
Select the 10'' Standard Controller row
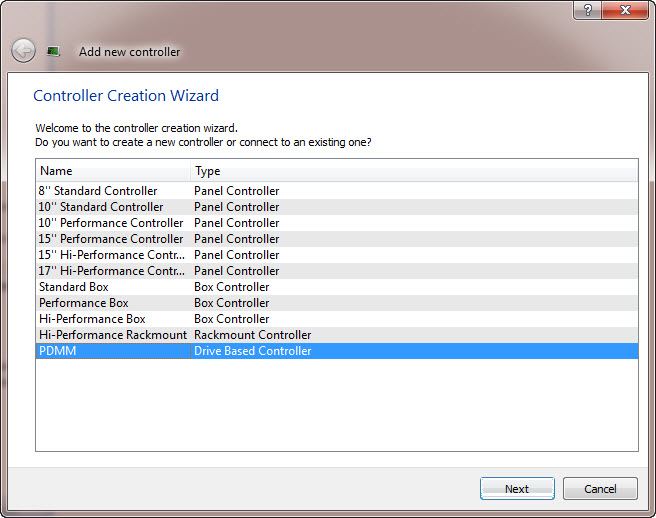[x=337, y=207]
